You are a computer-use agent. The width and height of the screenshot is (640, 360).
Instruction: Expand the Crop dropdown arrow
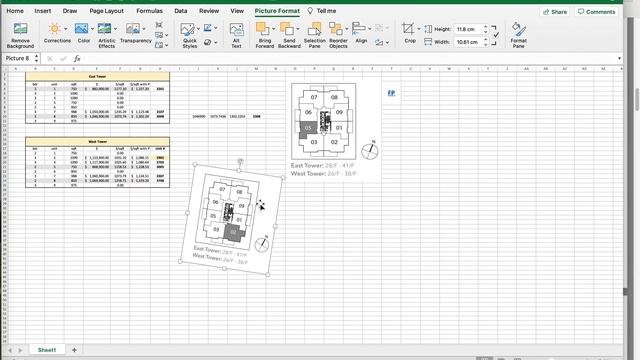[419, 29]
